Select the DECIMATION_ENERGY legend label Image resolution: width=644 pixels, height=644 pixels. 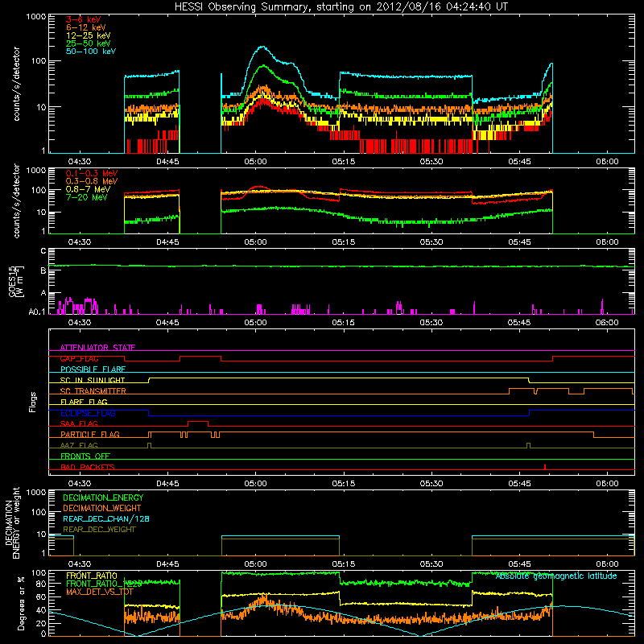pos(103,497)
